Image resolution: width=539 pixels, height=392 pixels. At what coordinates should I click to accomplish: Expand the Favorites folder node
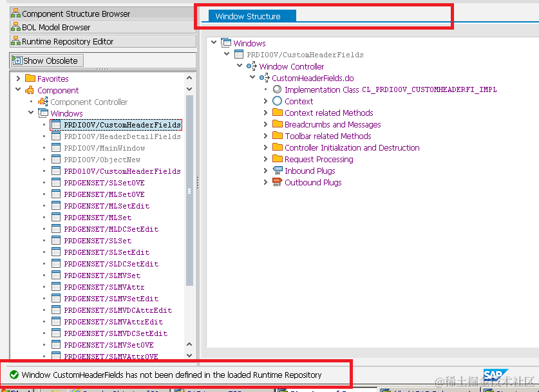click(x=18, y=79)
